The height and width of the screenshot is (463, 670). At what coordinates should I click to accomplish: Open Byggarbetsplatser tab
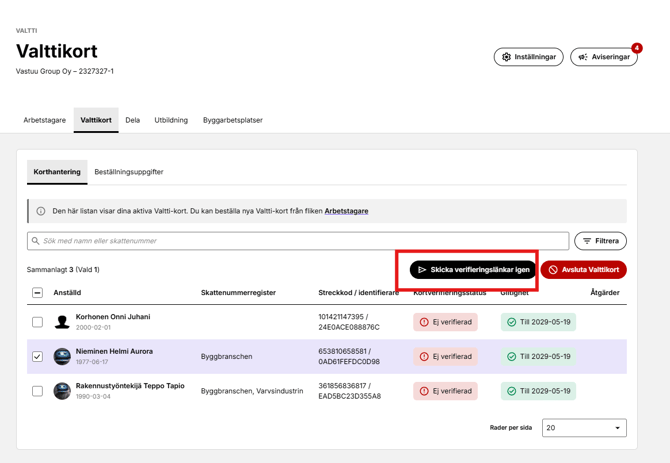pos(232,120)
